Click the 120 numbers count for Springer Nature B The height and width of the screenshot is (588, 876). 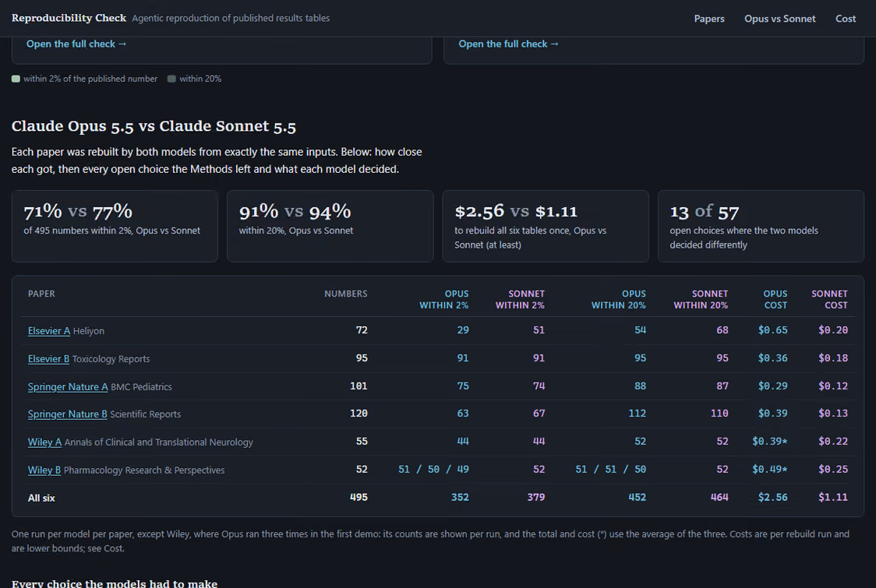(x=359, y=414)
